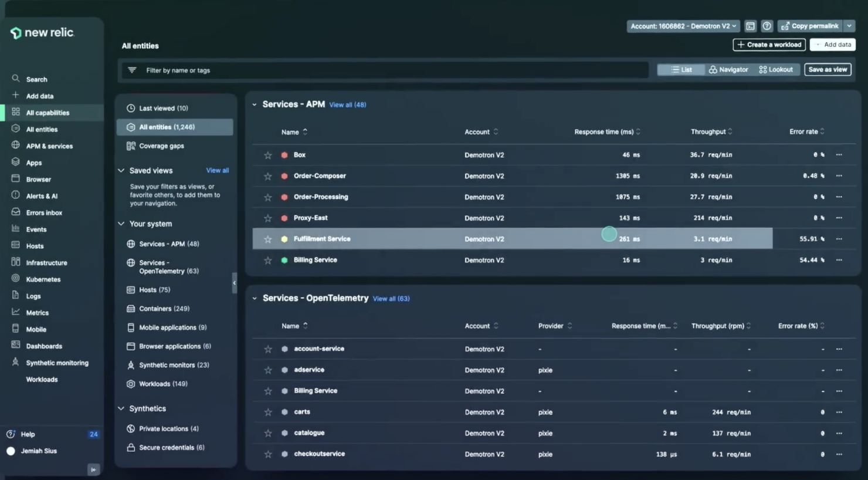The height and width of the screenshot is (480, 868).
Task: Favorite the carts OpenTelemetry service
Action: pos(268,412)
